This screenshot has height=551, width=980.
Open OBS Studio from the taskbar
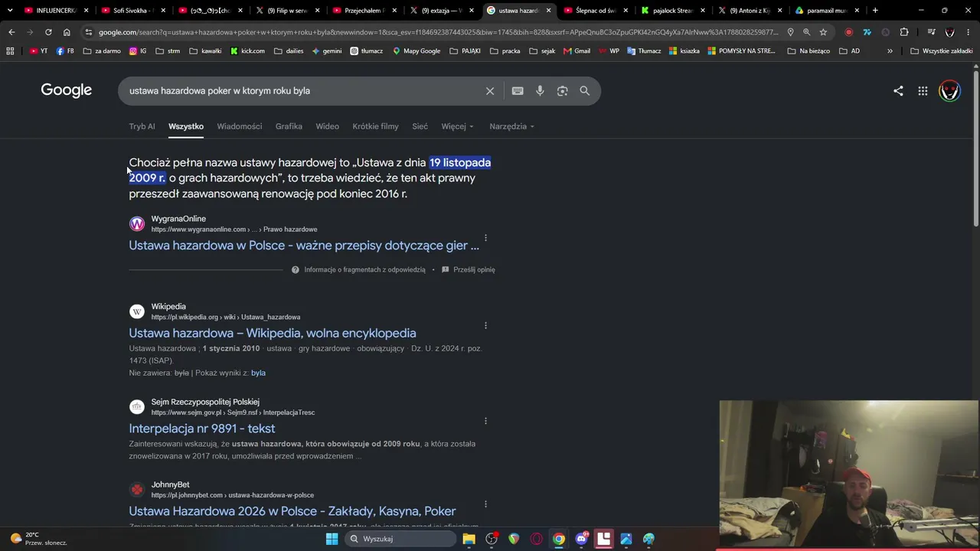[x=492, y=539]
